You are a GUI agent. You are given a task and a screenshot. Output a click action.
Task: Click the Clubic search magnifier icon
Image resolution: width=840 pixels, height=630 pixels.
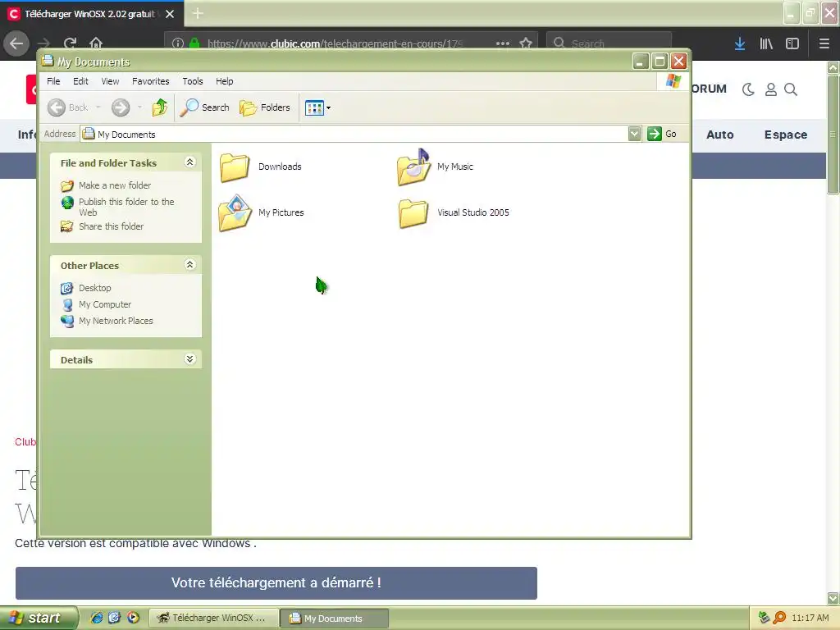tap(791, 89)
